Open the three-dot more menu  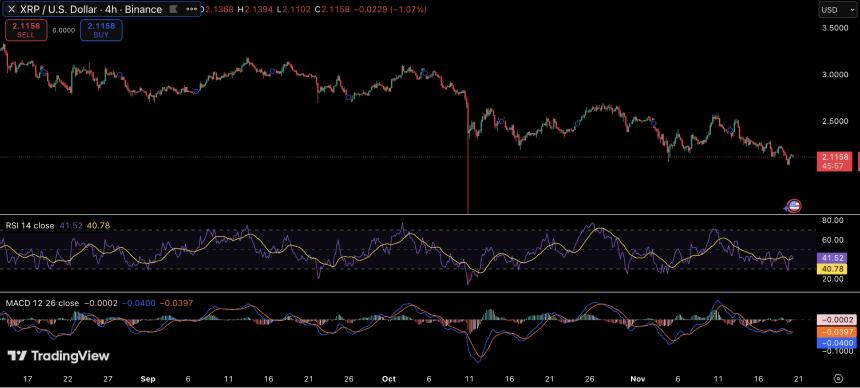(191, 9)
